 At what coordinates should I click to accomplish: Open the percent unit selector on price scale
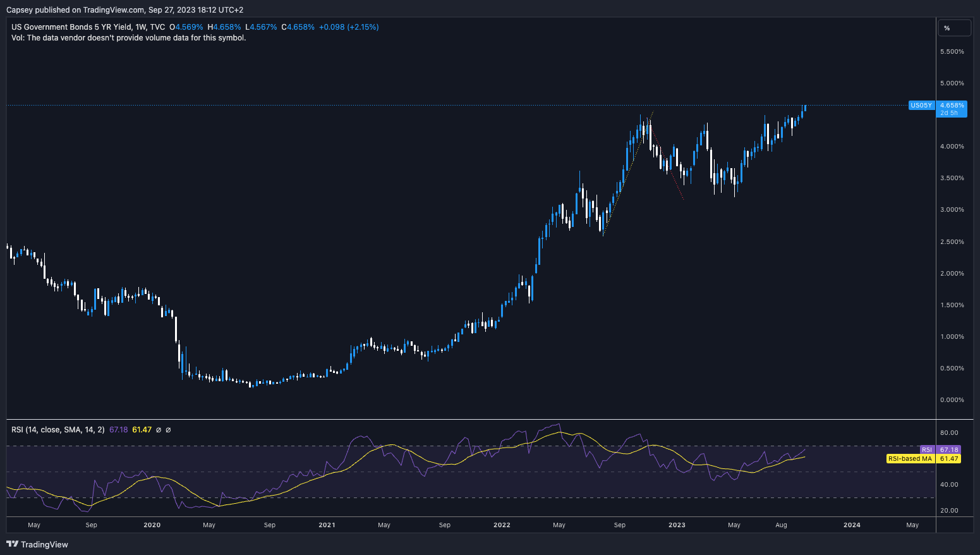[x=953, y=28]
